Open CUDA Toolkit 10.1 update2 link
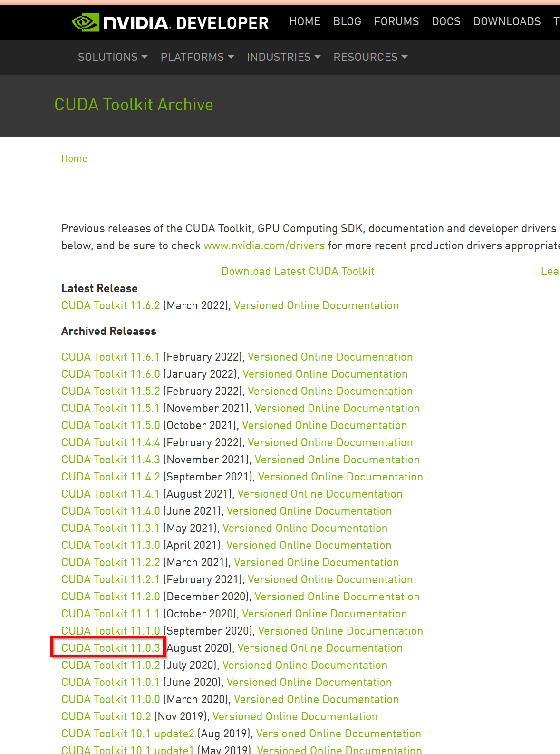560x754 pixels. [x=128, y=734]
